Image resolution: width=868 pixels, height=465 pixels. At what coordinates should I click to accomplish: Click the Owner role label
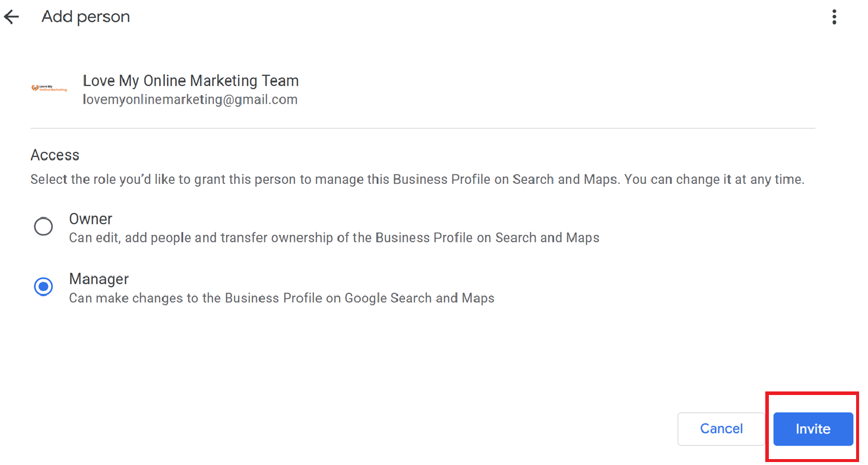pos(91,219)
